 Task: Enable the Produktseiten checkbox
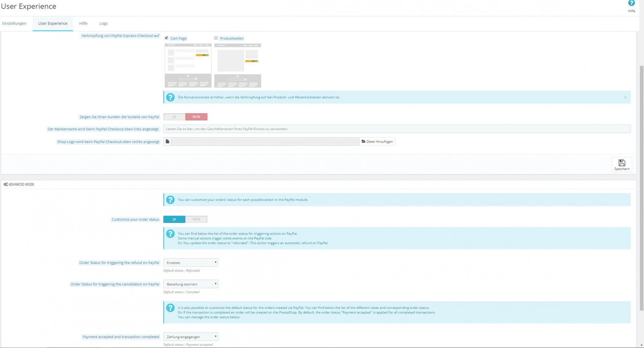tap(216, 38)
